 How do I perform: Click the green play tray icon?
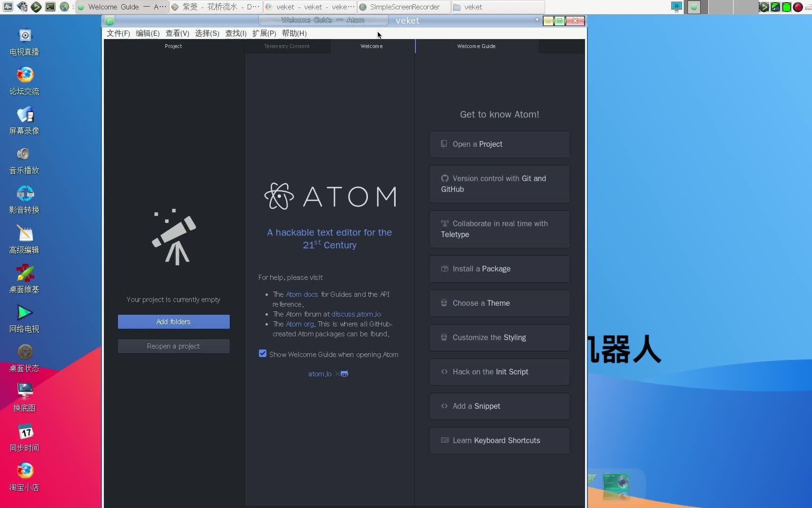tap(764, 7)
